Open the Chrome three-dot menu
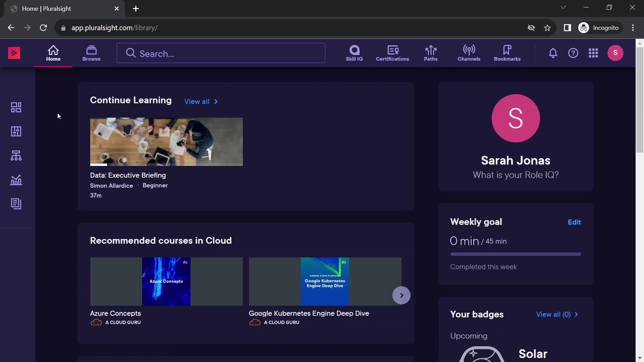Viewport: 644px width, 362px height. (633, 28)
